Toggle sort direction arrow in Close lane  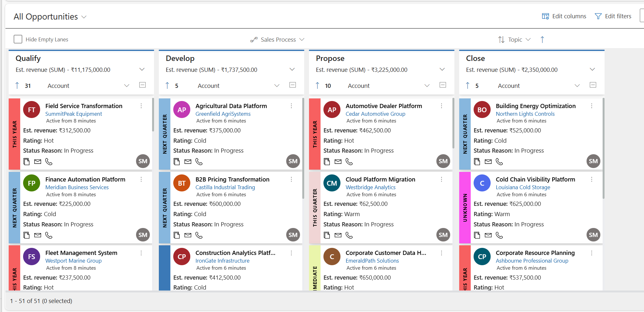(x=468, y=86)
